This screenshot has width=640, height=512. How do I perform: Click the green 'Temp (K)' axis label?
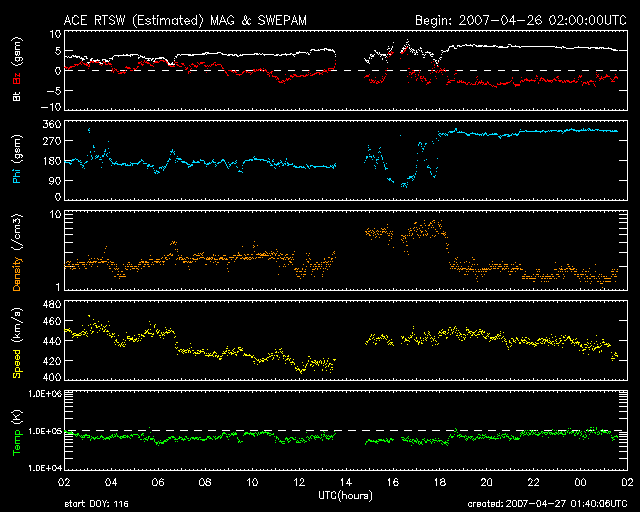tap(17, 433)
